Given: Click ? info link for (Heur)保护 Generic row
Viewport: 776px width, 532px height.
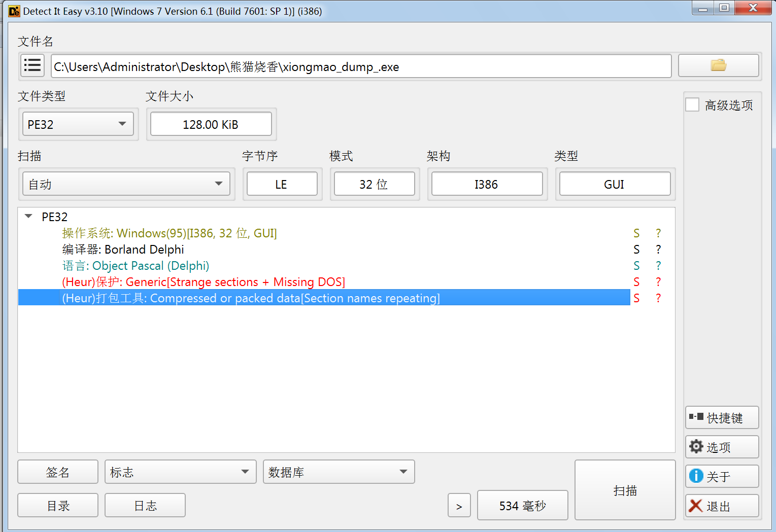Looking at the screenshot, I should tap(658, 281).
